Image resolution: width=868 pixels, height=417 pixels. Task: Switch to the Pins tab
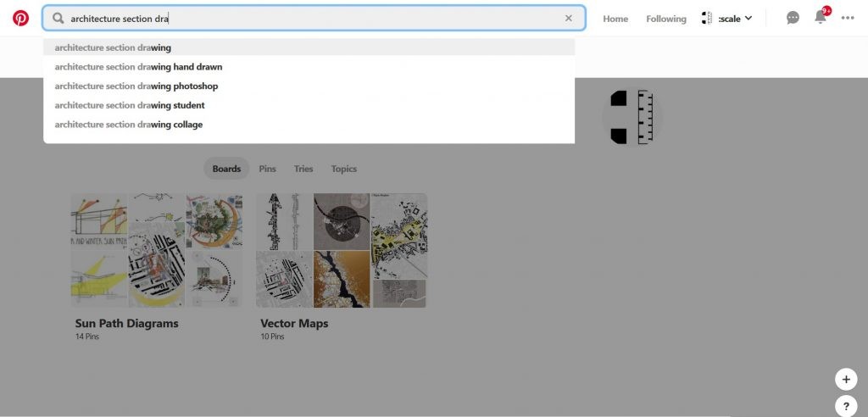267,169
